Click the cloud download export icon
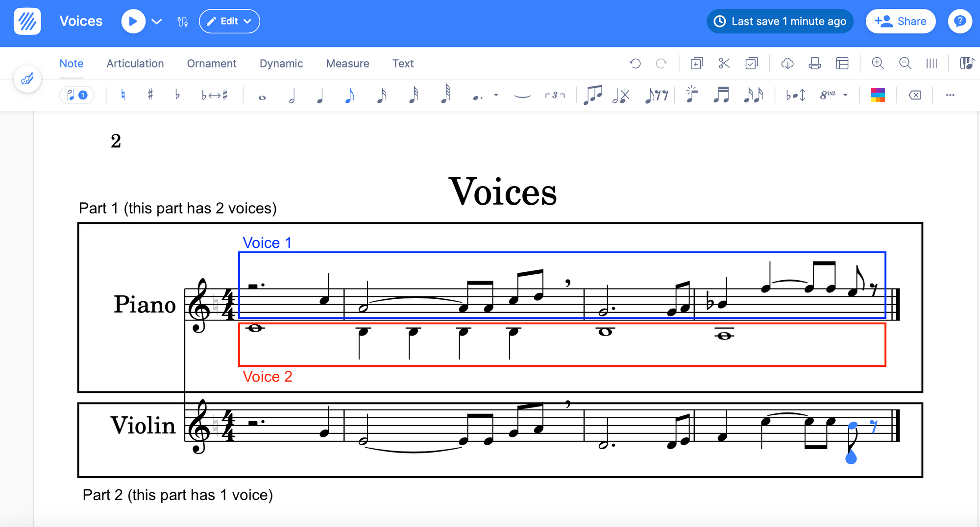 [787, 63]
